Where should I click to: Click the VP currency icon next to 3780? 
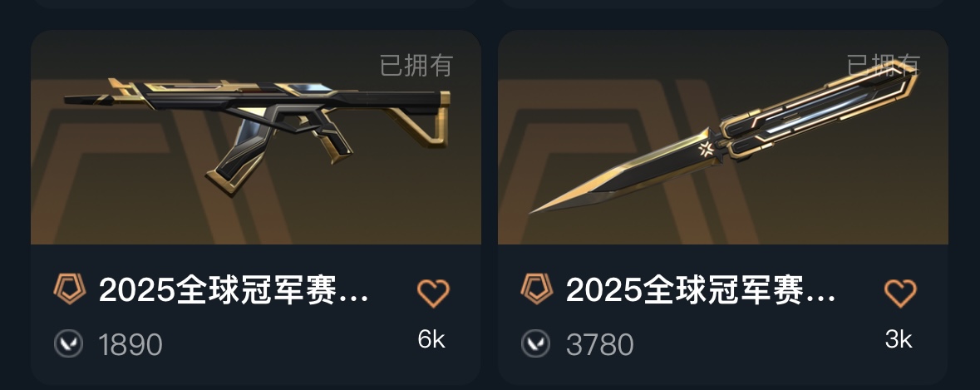click(535, 343)
